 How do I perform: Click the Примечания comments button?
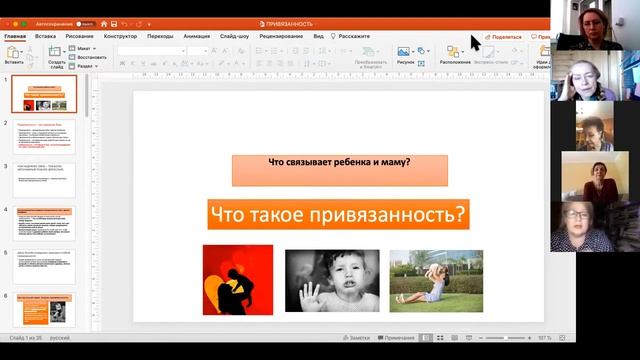(396, 338)
